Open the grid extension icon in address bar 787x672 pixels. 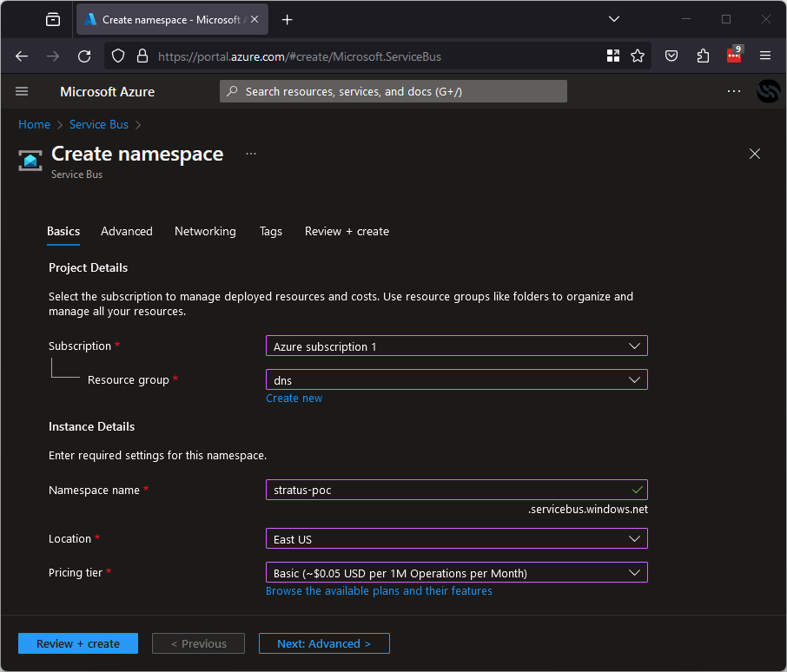coord(613,56)
